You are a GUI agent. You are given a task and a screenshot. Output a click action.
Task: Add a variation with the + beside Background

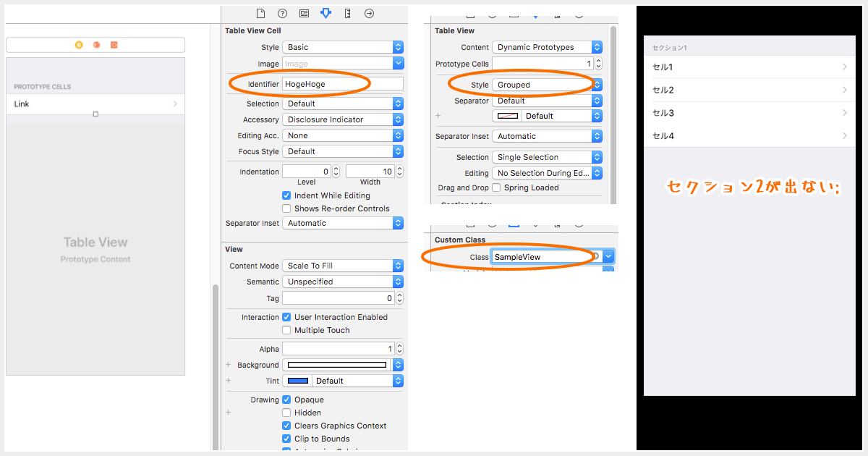tap(229, 365)
